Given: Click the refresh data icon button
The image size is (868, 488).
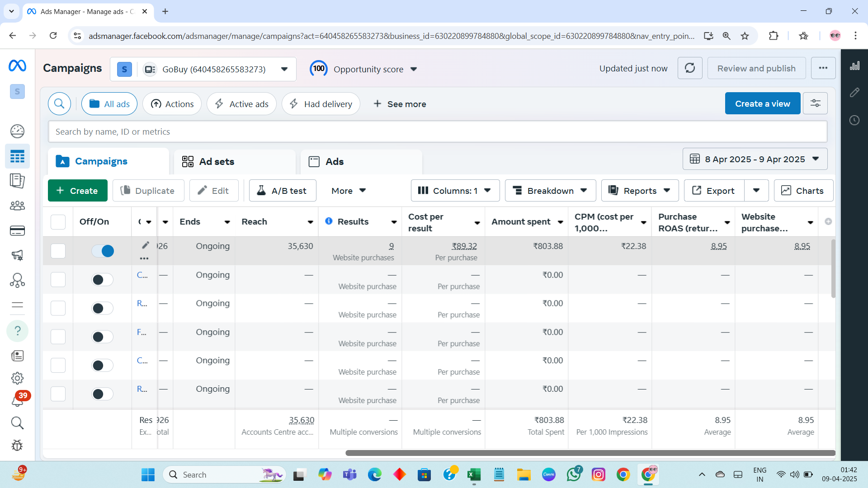Looking at the screenshot, I should click(689, 68).
